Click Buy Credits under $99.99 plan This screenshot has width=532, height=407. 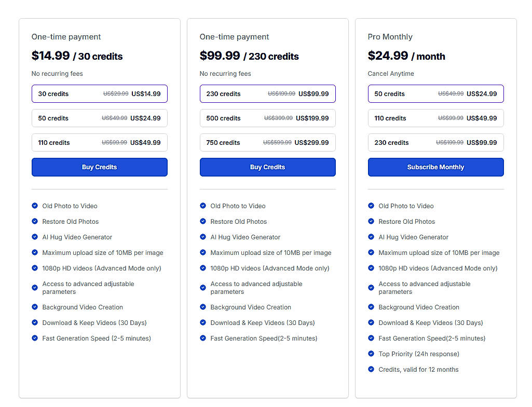click(x=268, y=167)
